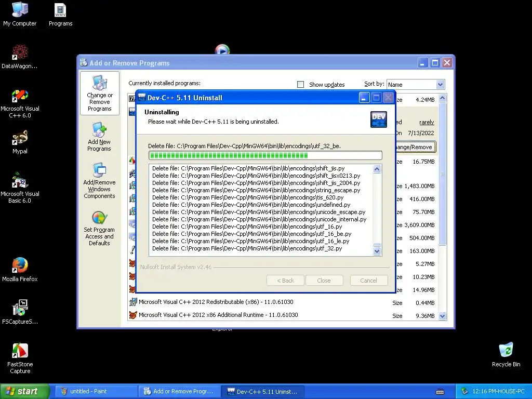Click installed programs list scroll up arrow
The image size is (532, 399).
coord(442,98)
